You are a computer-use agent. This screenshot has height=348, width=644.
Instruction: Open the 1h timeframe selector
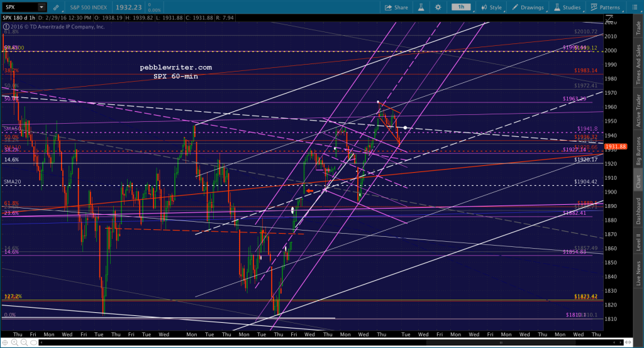[462, 8]
